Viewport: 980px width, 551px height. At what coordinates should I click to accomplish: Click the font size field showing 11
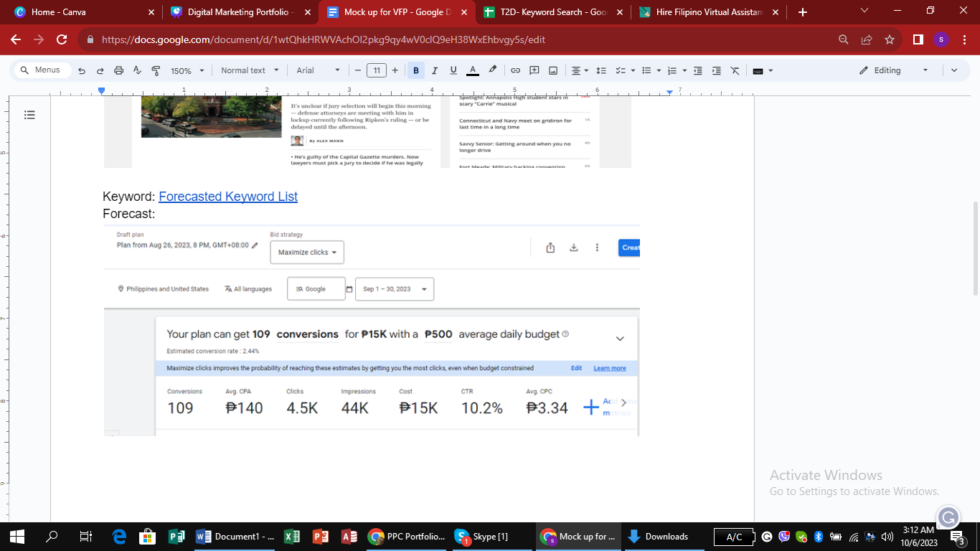tap(377, 70)
